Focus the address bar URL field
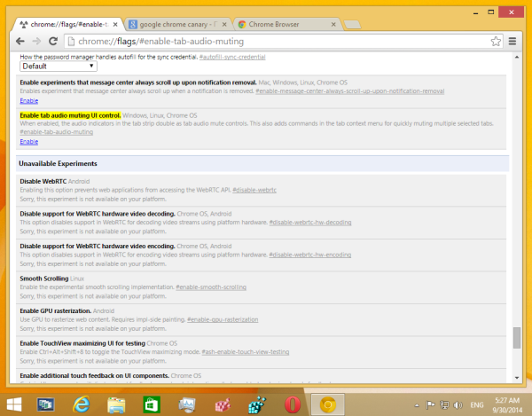This screenshot has width=532, height=416. tap(278, 42)
